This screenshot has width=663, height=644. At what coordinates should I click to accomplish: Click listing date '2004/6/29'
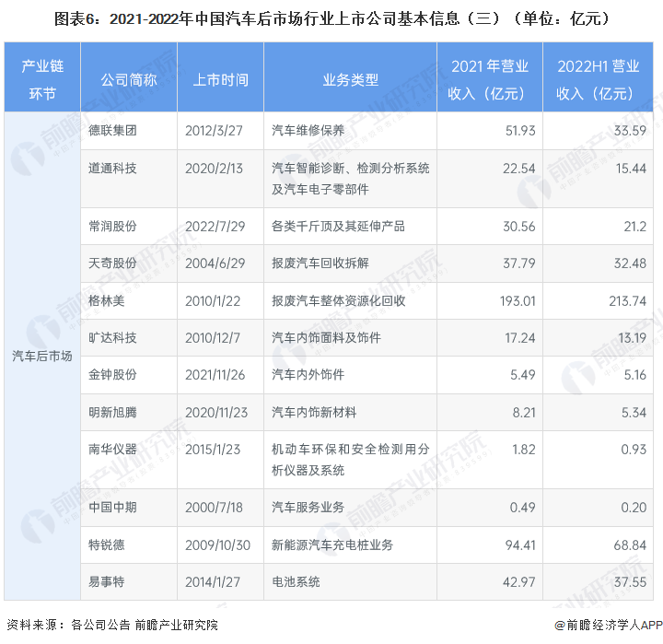tap(215, 263)
